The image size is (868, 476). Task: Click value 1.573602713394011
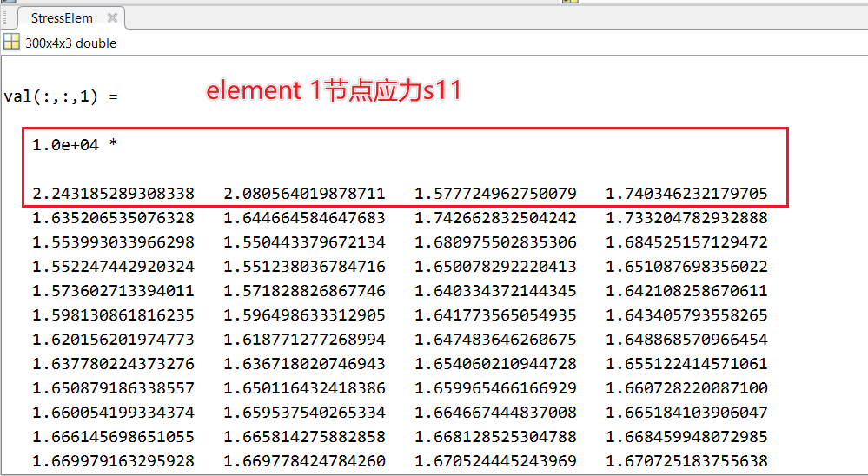[114, 291]
